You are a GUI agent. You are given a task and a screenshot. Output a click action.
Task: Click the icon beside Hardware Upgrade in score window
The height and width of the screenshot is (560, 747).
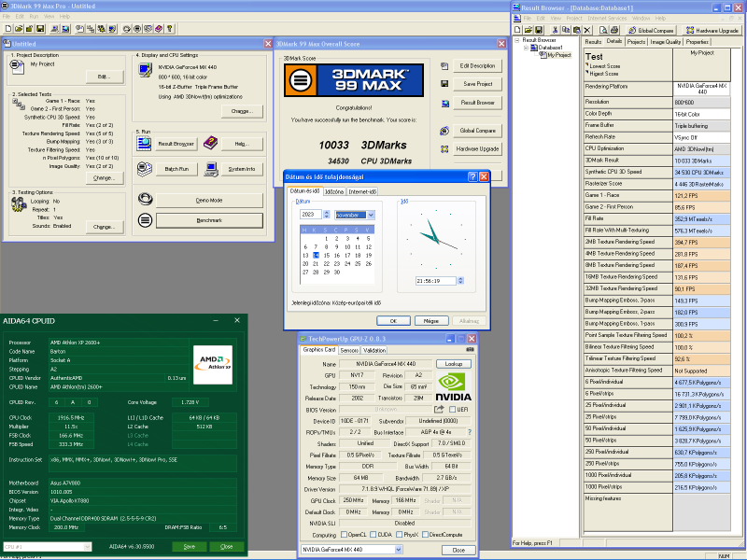click(x=444, y=149)
